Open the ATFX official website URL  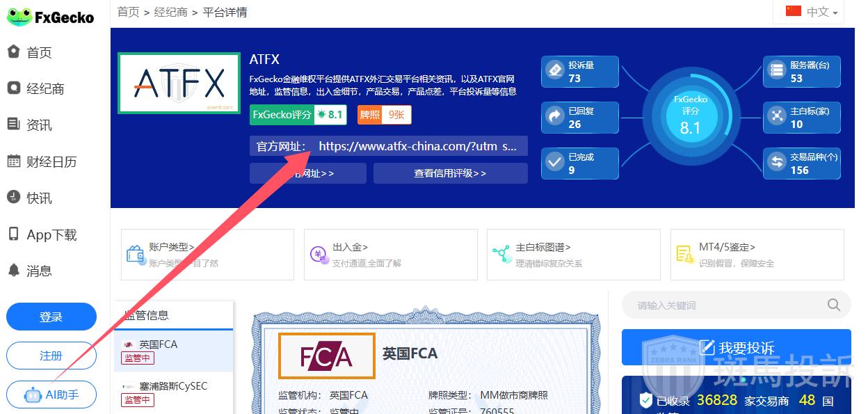(418, 147)
